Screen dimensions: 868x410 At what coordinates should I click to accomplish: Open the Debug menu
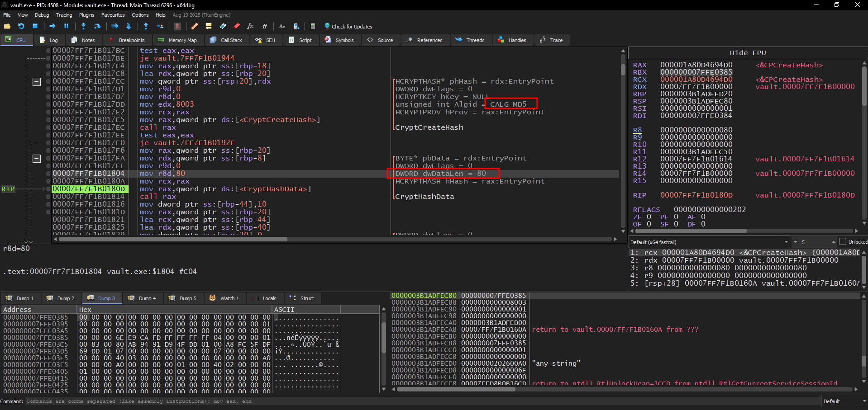tap(42, 15)
